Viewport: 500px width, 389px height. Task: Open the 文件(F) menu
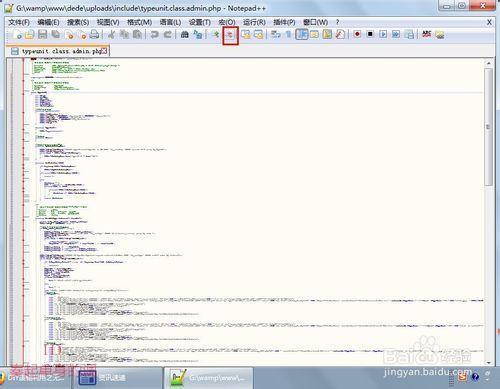pyautogui.click(x=19, y=22)
